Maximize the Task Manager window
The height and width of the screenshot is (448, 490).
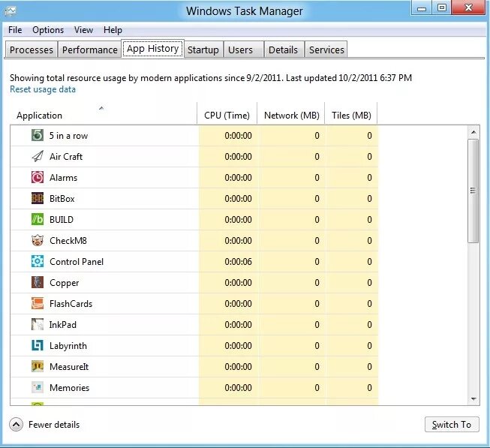[x=441, y=8]
